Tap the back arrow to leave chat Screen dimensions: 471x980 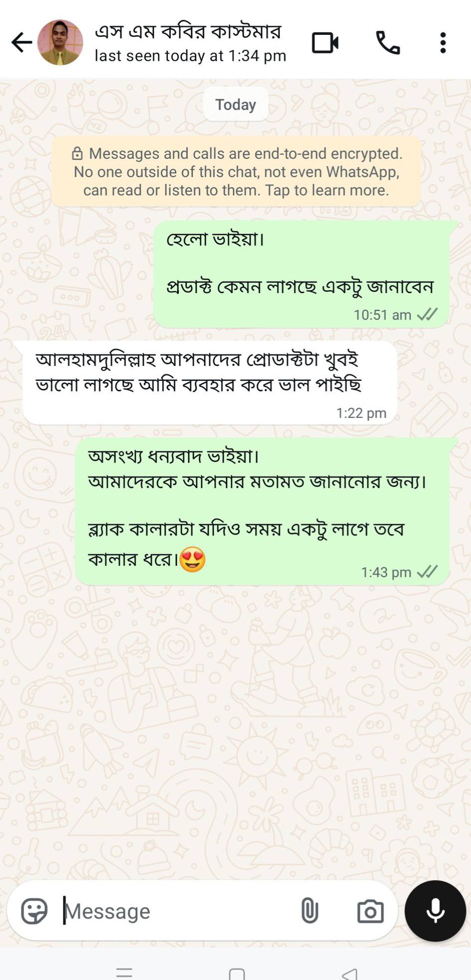21,43
